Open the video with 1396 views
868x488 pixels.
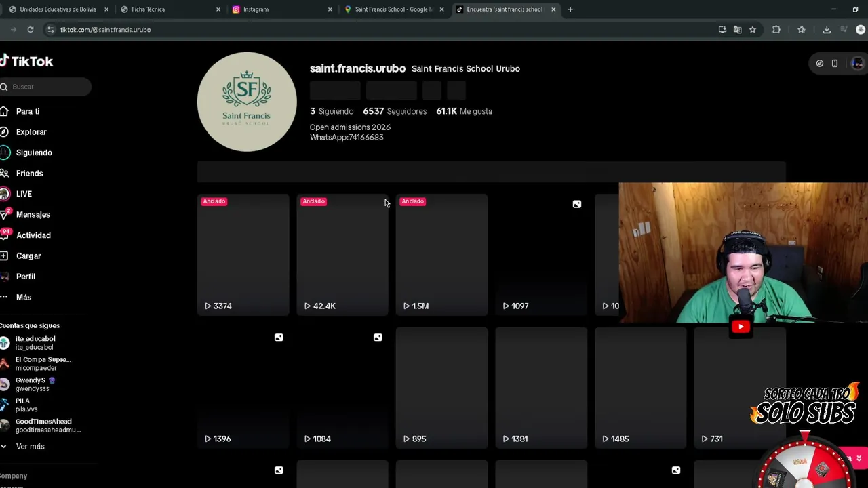243,388
